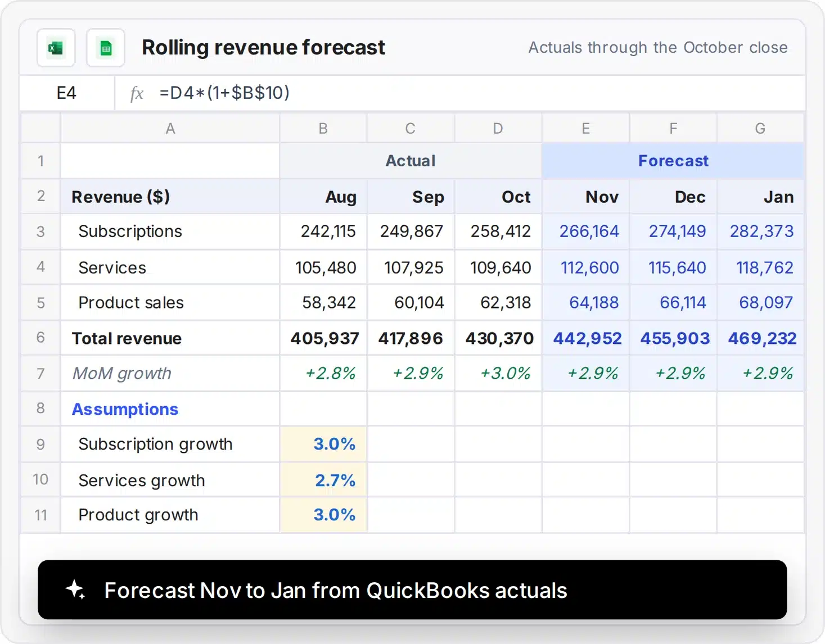Click the 'Services' row label

point(170,267)
